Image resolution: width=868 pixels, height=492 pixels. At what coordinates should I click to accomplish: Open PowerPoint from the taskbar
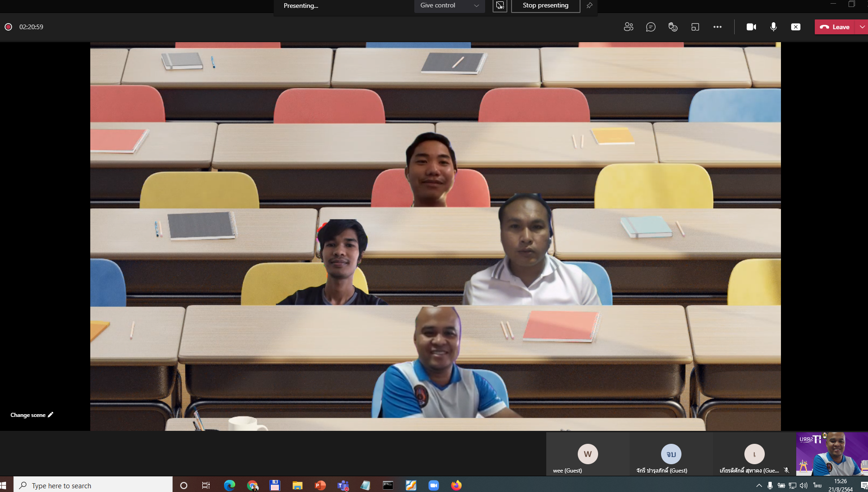click(320, 486)
